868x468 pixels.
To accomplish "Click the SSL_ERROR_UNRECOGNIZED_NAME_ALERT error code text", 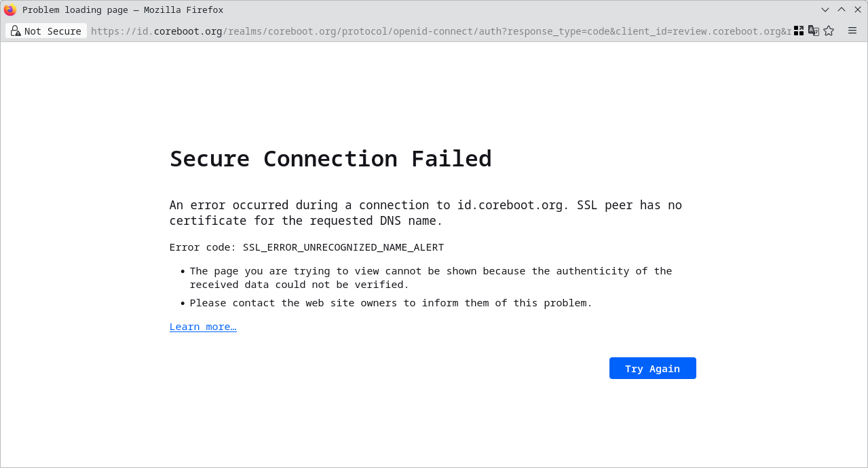I will pyautogui.click(x=343, y=247).
